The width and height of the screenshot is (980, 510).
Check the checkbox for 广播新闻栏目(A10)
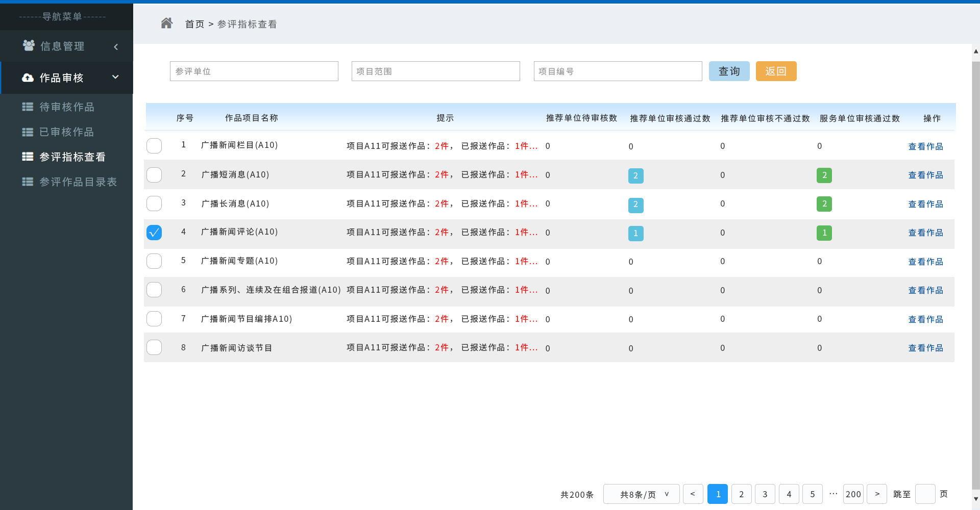coord(154,146)
